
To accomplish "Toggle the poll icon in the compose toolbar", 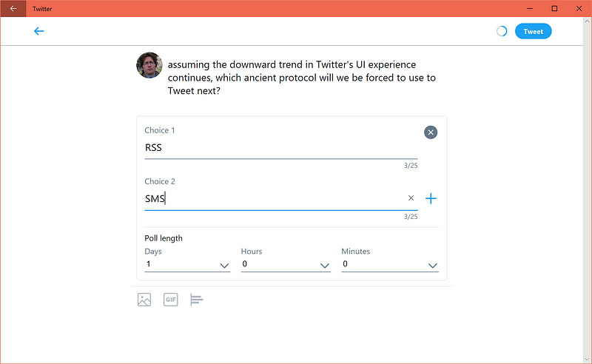I will (x=196, y=300).
